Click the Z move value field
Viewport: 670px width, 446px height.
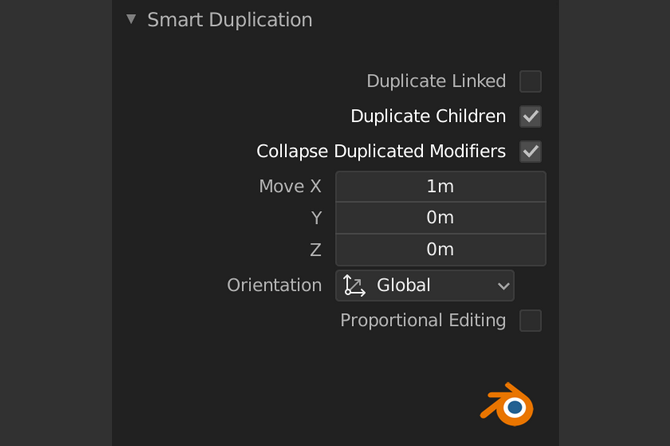pyautogui.click(x=440, y=249)
